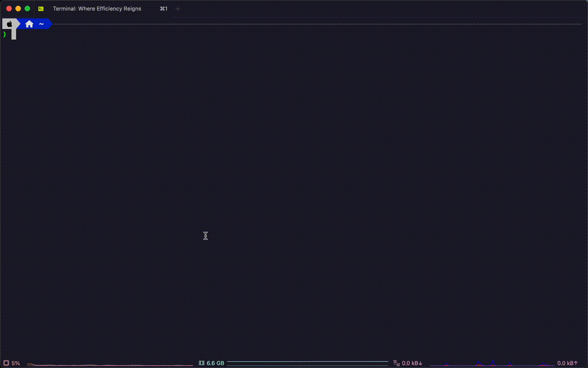Click the memory usage bar
Screen dimensions: 588x368
[x=308, y=363]
